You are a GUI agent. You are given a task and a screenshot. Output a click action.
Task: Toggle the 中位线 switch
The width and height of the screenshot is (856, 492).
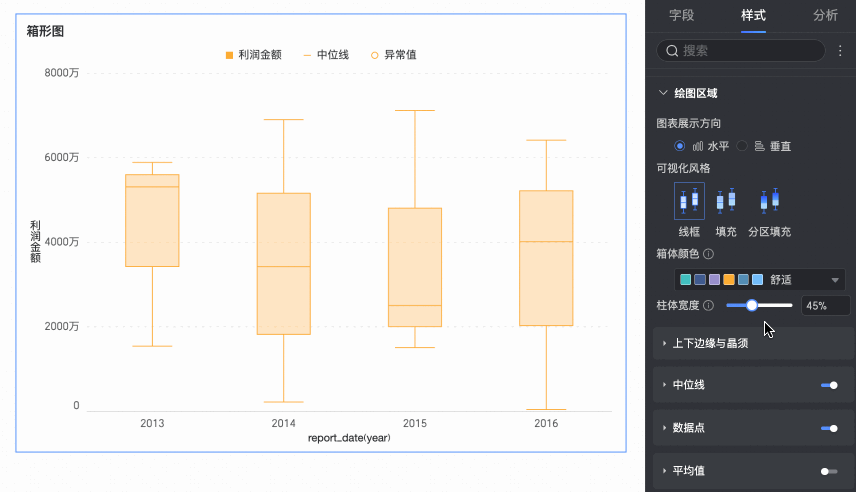829,386
